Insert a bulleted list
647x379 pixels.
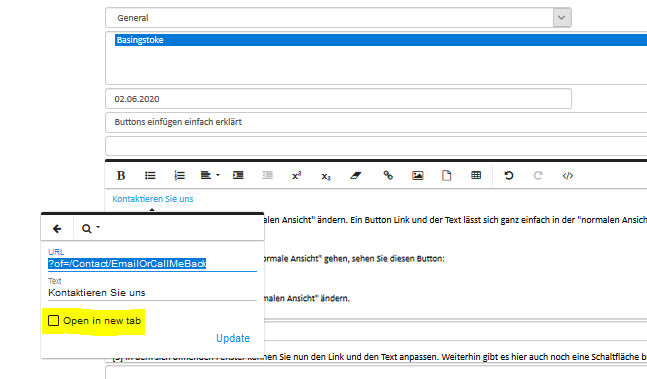point(150,176)
